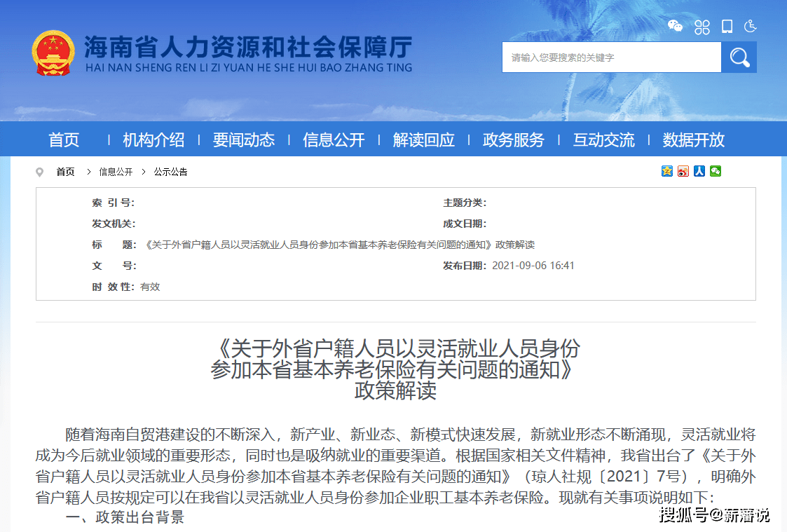Open 互动交流 in the navigation bar

pos(604,139)
